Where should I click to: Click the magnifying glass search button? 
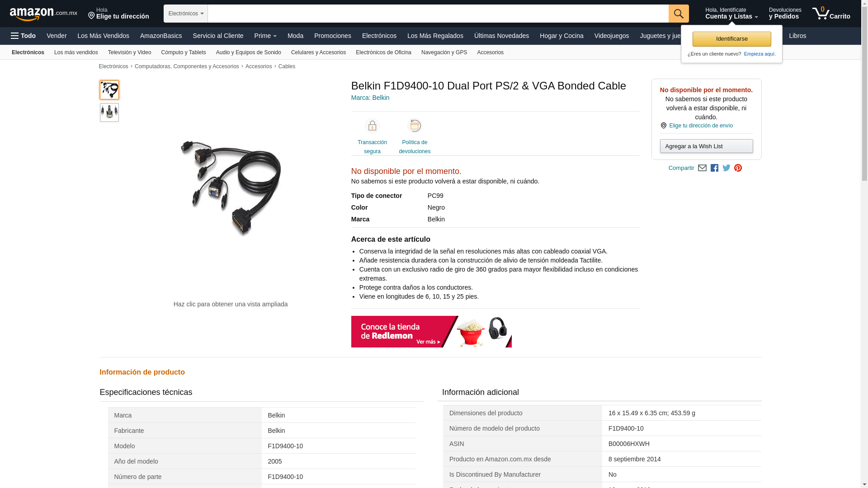click(679, 14)
